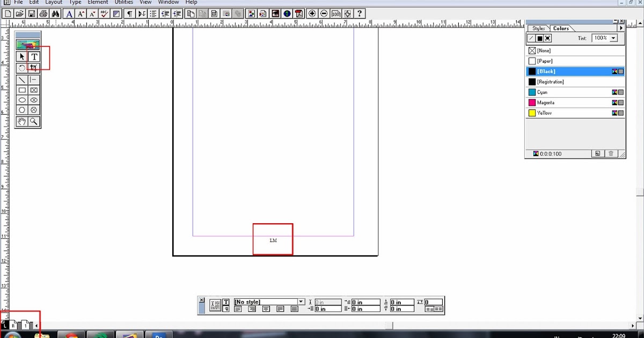Click the Fill and Stroke toolbar icon
This screenshot has width=644, height=338.
tap(116, 13)
